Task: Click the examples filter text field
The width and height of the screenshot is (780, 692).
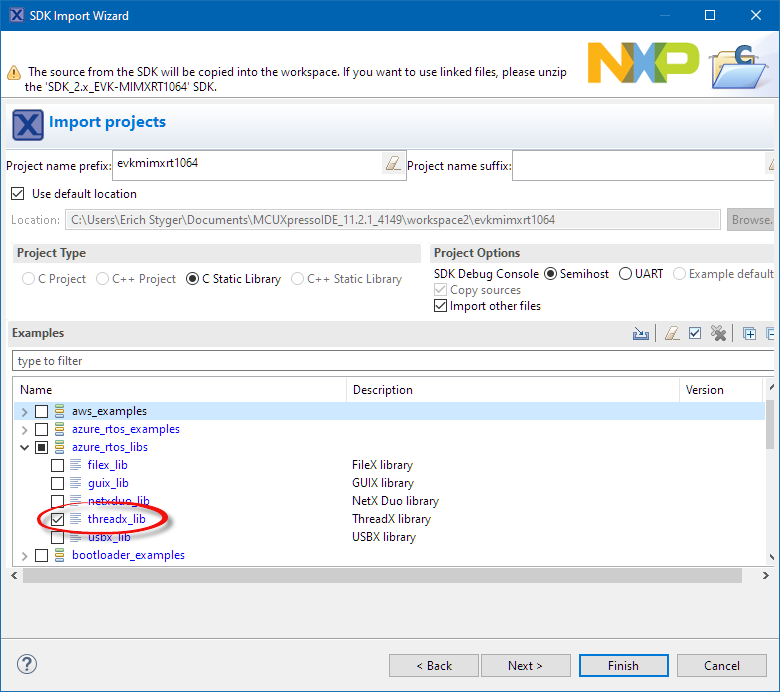Action: click(x=390, y=361)
